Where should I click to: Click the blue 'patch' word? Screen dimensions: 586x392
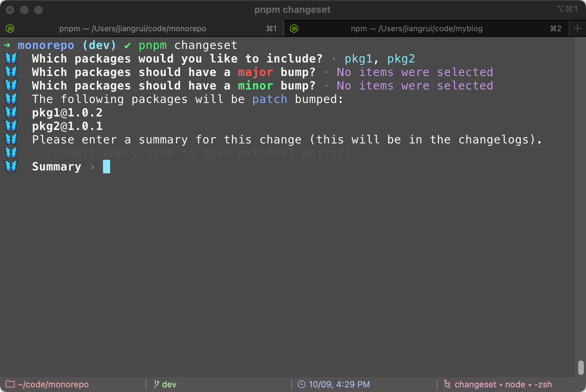(x=270, y=99)
